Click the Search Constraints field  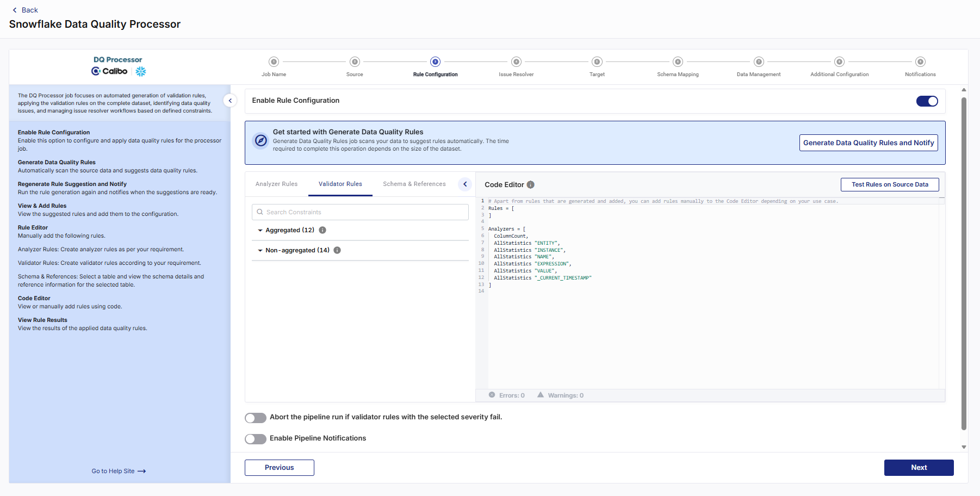click(360, 212)
